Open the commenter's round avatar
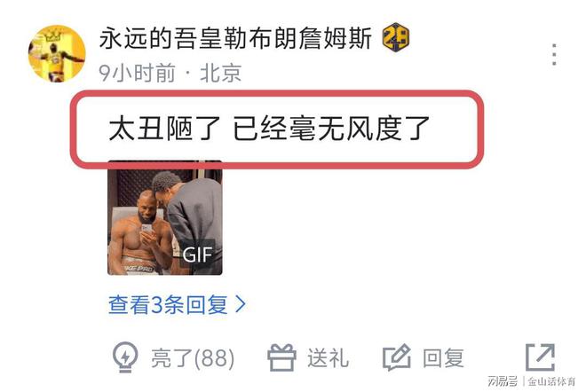This screenshot has width=586, height=392. (57, 53)
